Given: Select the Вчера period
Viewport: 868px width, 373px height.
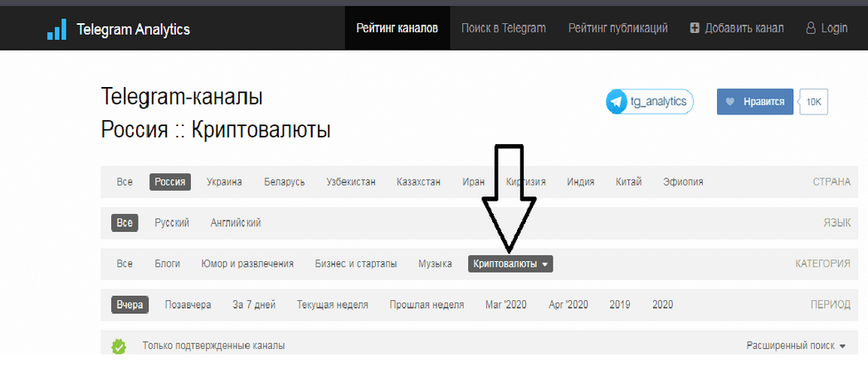Looking at the screenshot, I should click(130, 305).
